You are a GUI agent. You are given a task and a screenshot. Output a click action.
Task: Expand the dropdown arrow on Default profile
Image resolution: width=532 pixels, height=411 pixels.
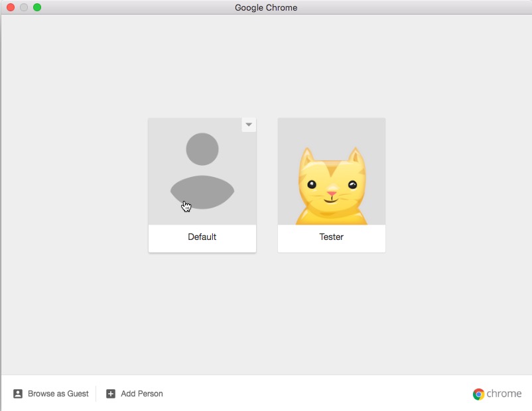click(x=249, y=125)
